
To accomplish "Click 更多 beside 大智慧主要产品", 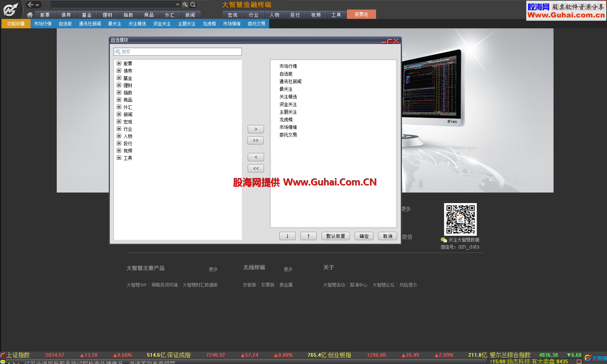I will pos(213,269).
